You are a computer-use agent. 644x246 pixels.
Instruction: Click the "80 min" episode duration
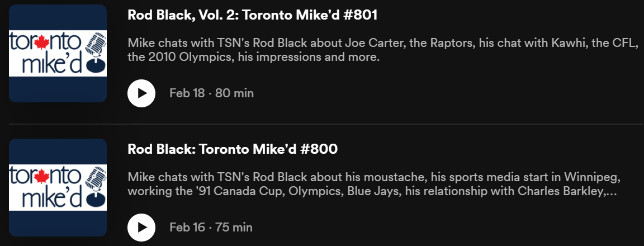point(234,93)
